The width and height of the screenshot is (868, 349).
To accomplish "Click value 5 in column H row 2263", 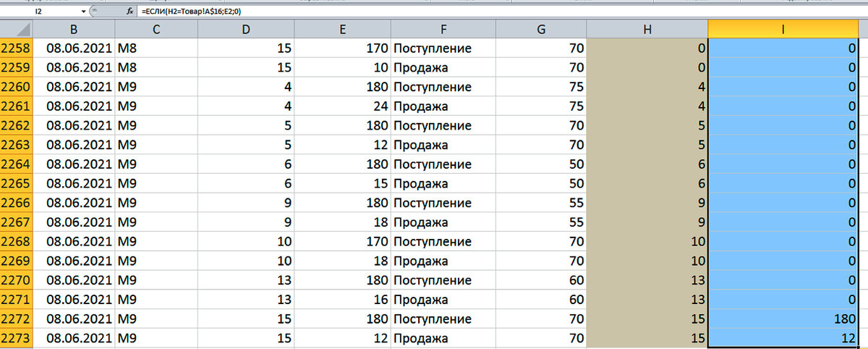I will [x=702, y=145].
